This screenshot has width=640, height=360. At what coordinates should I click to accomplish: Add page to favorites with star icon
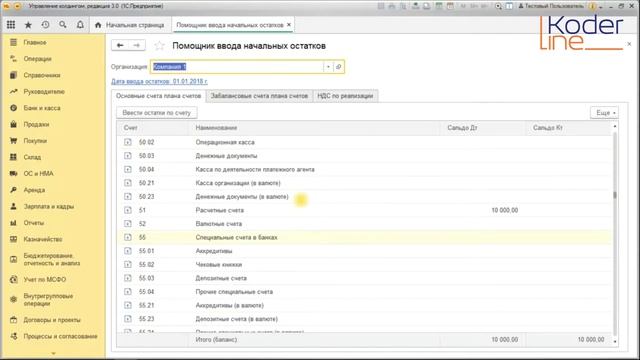click(x=159, y=46)
